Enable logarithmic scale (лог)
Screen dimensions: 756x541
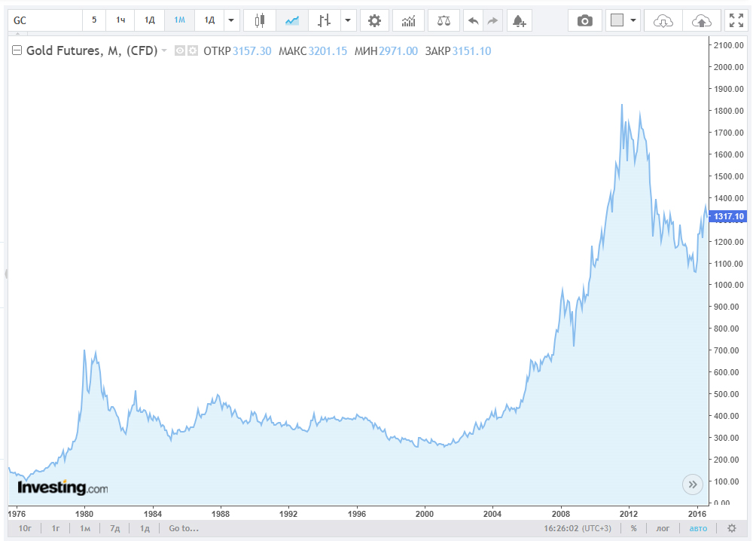663,528
